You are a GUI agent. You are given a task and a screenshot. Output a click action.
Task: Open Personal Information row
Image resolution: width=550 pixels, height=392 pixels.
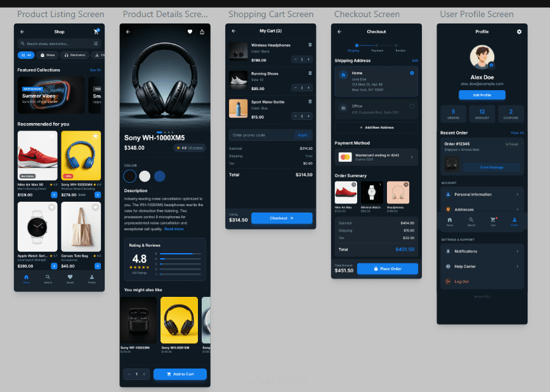[482, 195]
